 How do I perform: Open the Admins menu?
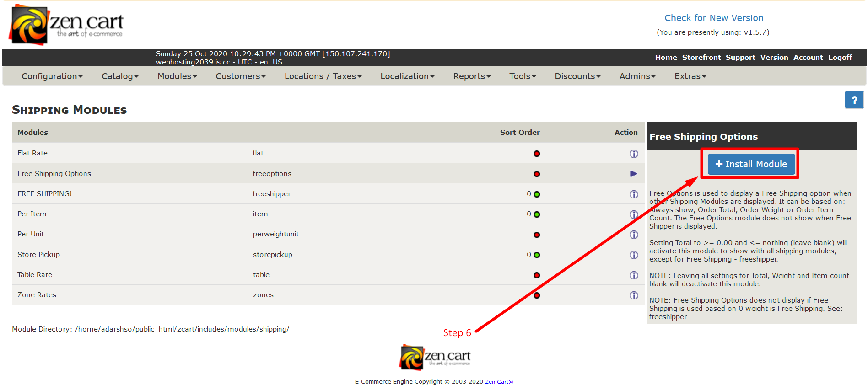[x=637, y=76]
